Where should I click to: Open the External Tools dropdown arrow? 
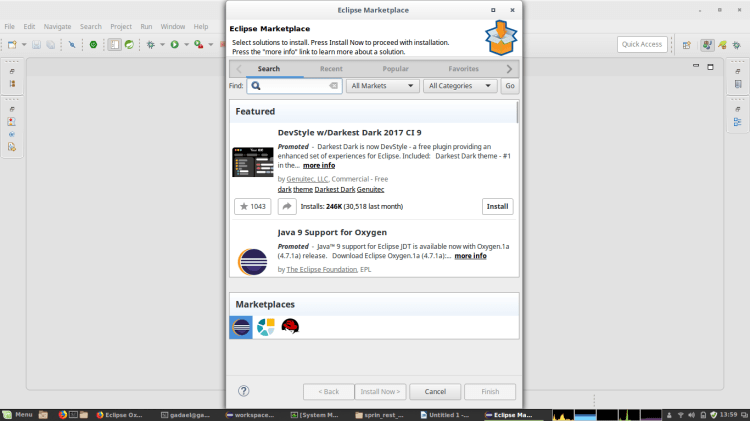210,44
